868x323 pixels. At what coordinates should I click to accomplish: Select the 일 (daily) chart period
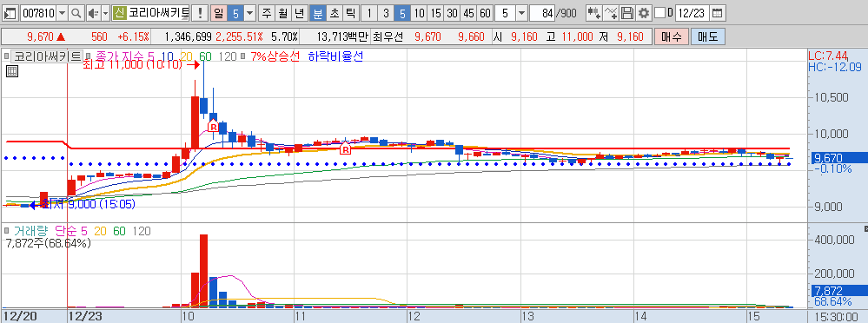(218, 13)
